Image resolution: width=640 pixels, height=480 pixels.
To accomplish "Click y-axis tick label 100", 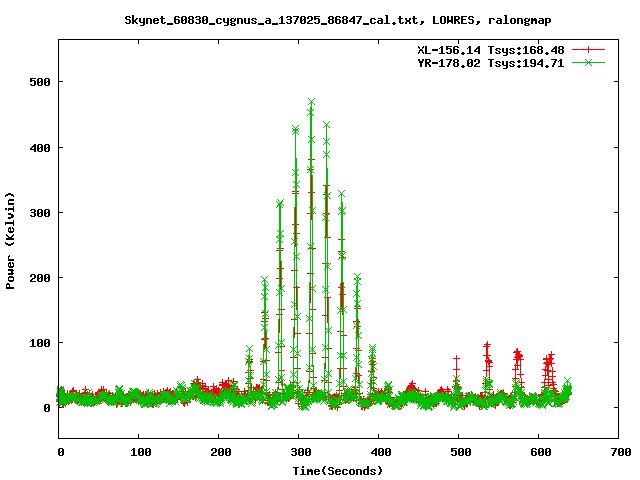I will click(x=40, y=343).
